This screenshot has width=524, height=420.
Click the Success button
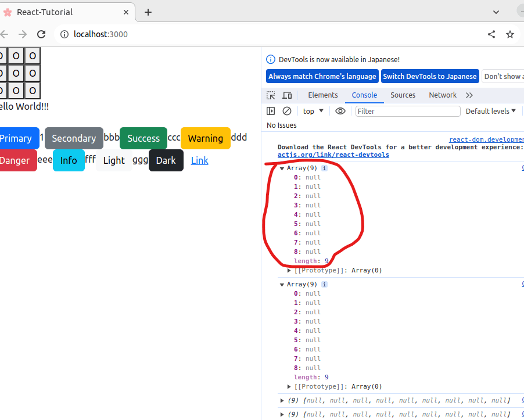[x=143, y=138]
